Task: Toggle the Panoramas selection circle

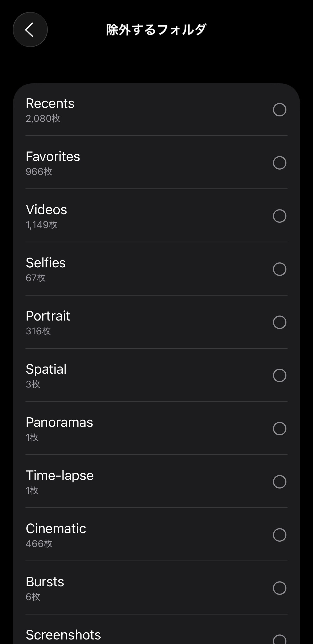Action: point(280,428)
